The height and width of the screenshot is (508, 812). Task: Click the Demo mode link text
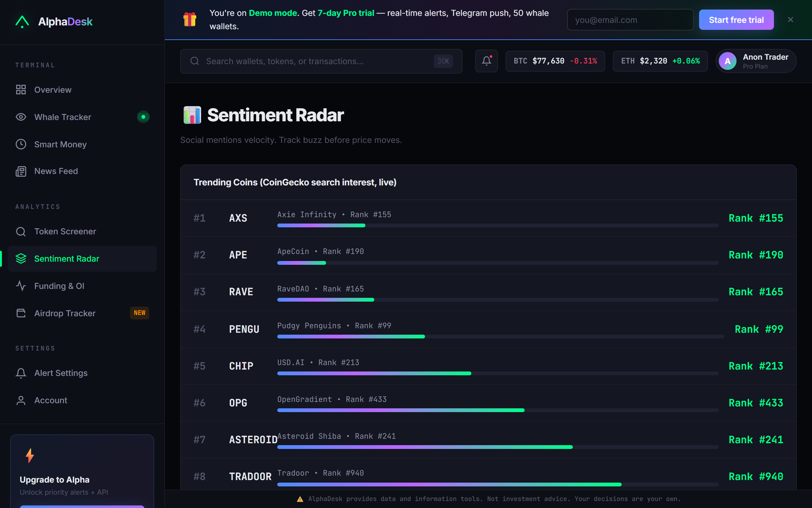click(273, 13)
